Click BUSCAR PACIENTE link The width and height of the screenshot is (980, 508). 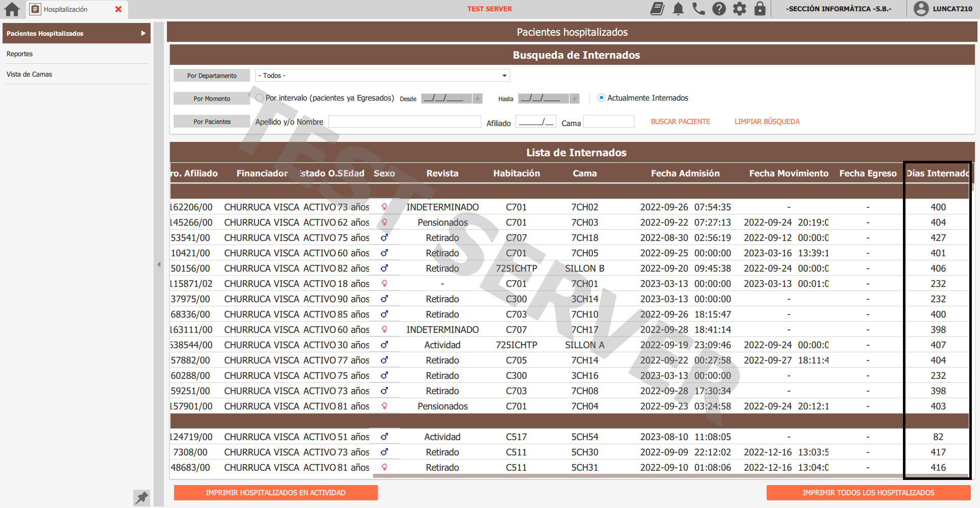coord(680,122)
